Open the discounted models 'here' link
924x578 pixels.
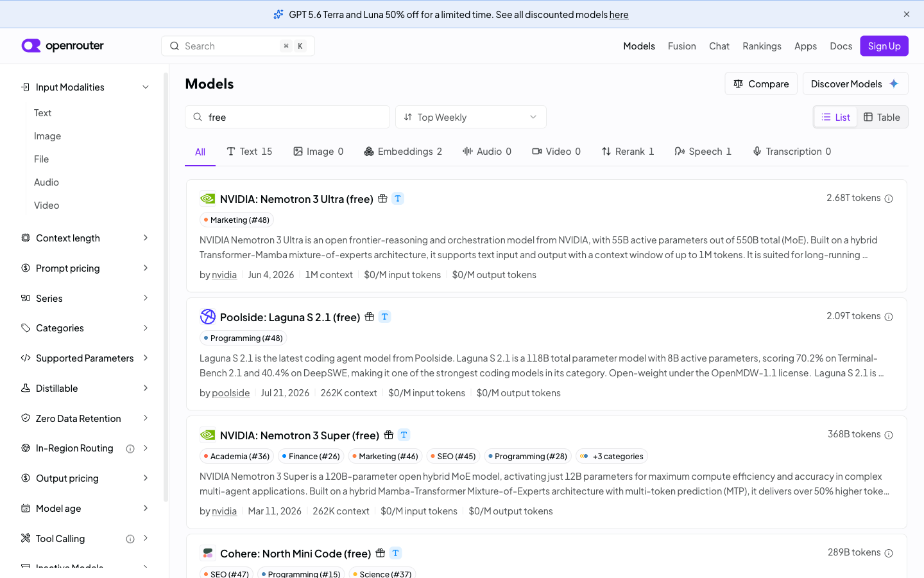click(619, 14)
